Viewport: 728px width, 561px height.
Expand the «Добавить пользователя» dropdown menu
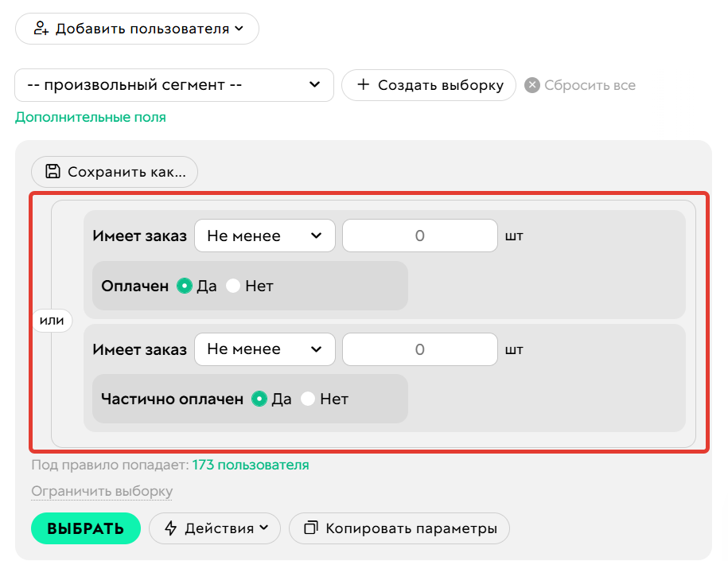238,28
